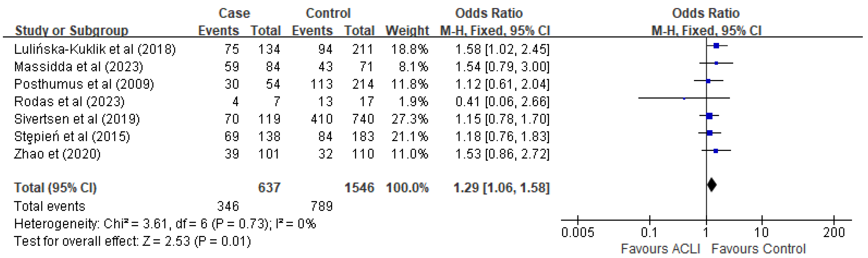The width and height of the screenshot is (868, 258).
Task: Click the 0.005 tick label on axis
Action: tap(578, 232)
